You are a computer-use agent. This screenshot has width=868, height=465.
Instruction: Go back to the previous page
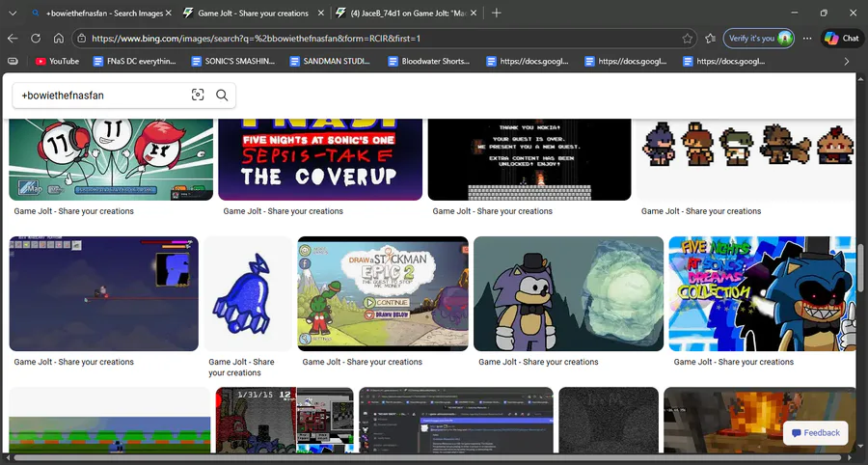(13, 39)
